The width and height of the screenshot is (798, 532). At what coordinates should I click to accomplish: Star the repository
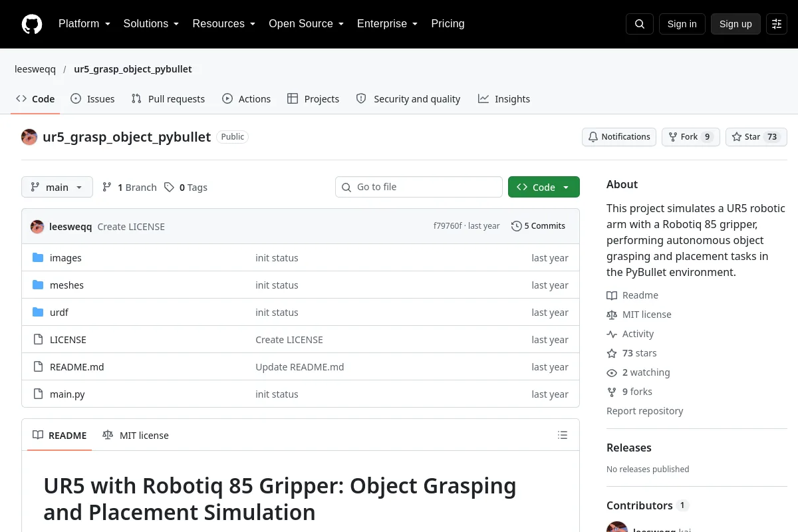[756, 137]
